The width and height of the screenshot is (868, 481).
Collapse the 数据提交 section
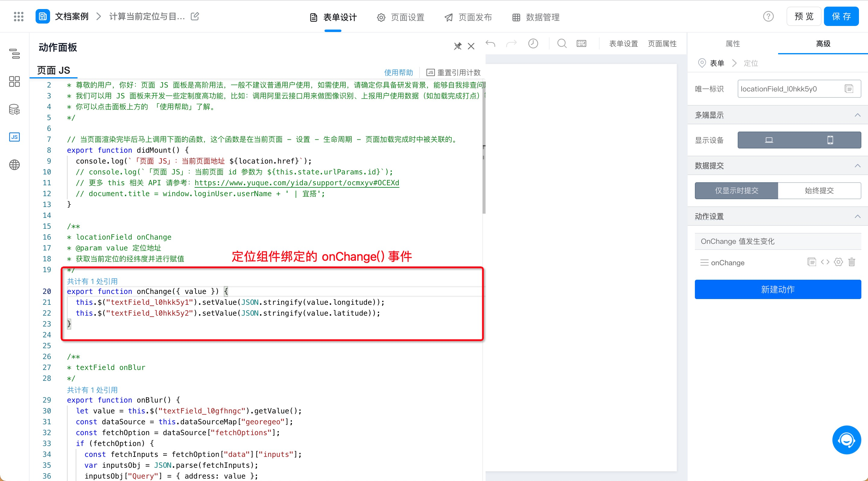point(857,165)
